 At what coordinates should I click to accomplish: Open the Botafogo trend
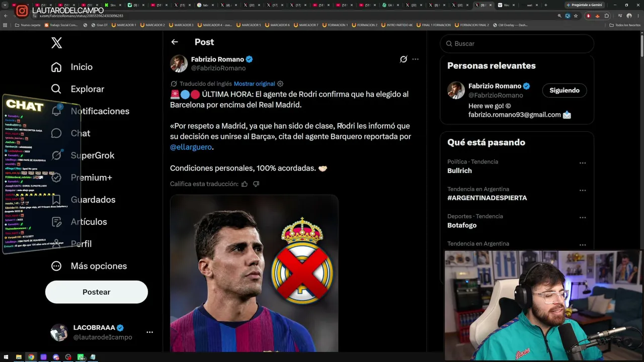click(x=462, y=225)
